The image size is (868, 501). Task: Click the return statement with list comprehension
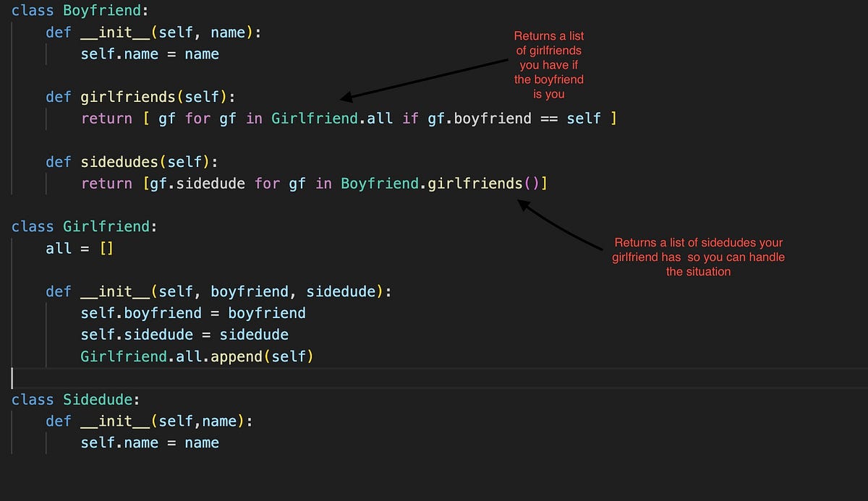pyautogui.click(x=347, y=118)
